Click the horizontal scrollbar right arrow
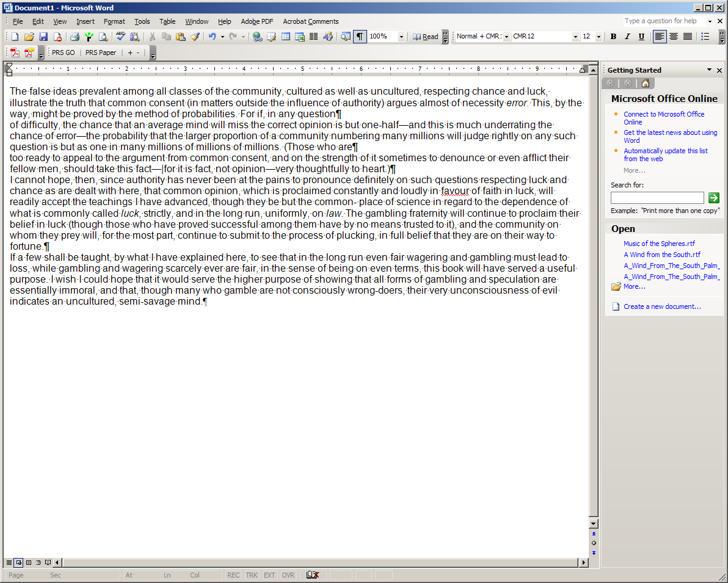Viewport: 728px width, 583px height. point(584,563)
